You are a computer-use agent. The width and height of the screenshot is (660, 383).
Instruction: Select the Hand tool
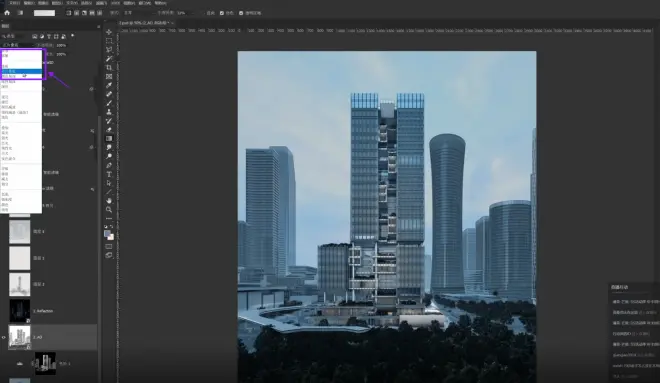pyautogui.click(x=109, y=201)
